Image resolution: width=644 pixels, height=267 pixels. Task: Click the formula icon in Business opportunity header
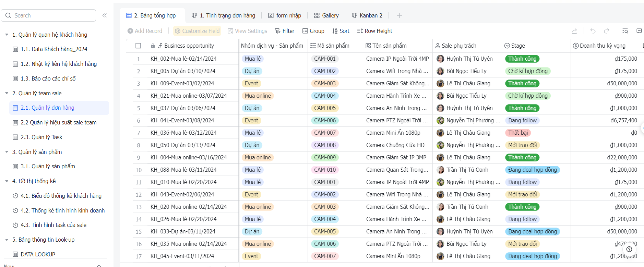(160, 46)
